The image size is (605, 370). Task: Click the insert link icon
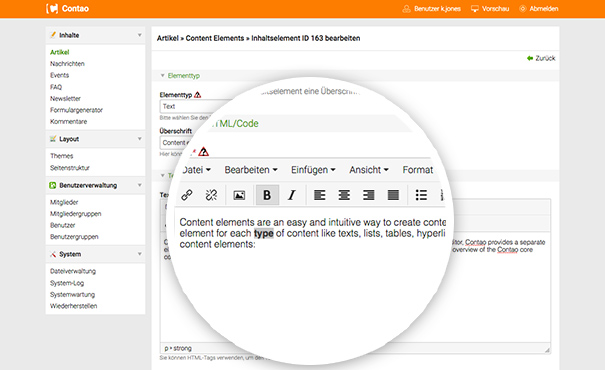click(x=187, y=195)
